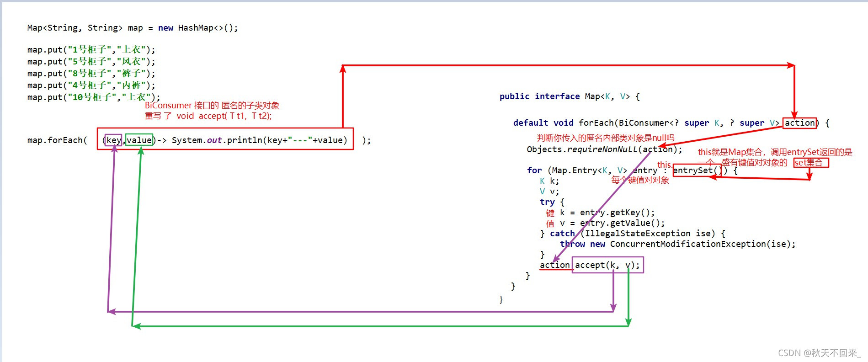Click the 'K k;' declaration

(549, 181)
